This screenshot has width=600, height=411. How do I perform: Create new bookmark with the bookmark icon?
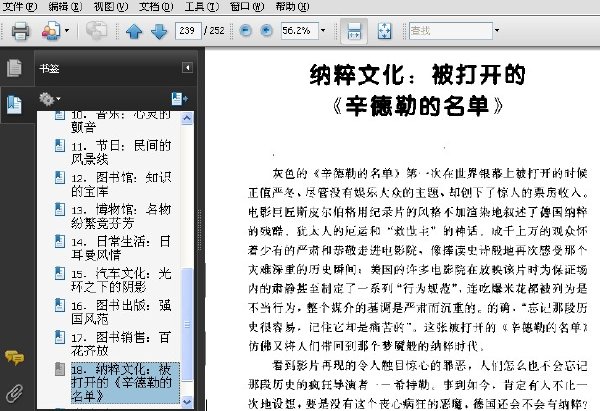pos(179,99)
